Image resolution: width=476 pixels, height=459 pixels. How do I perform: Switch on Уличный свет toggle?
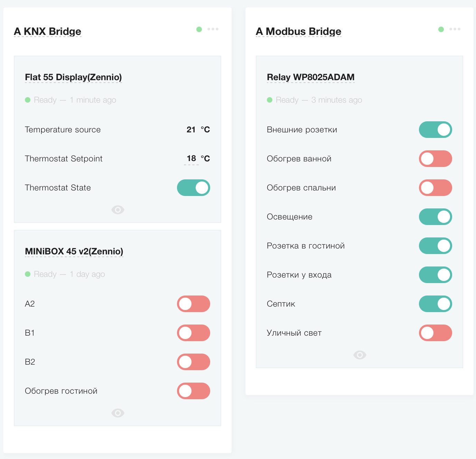pyautogui.click(x=436, y=333)
